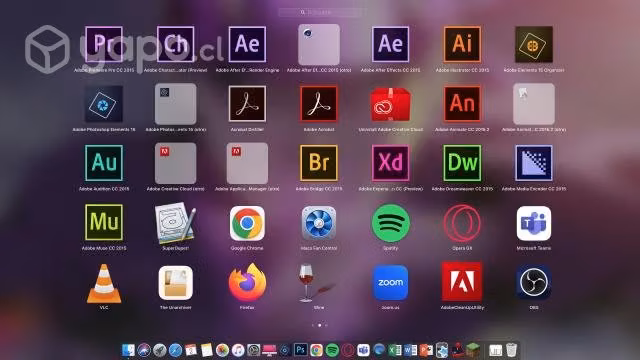
Task: Open the Adobe After Effects CC 2015 alias
Action: (x=319, y=44)
